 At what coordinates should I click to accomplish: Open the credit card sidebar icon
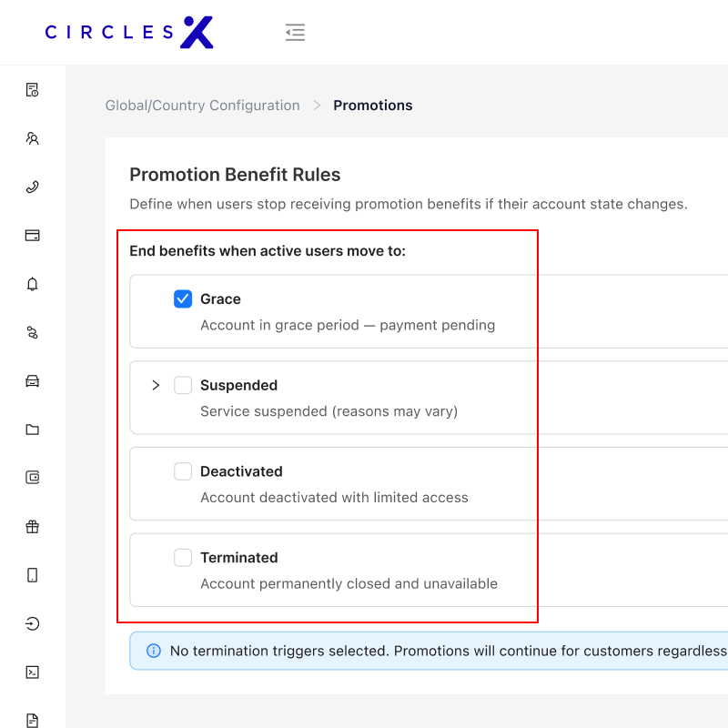coord(32,236)
